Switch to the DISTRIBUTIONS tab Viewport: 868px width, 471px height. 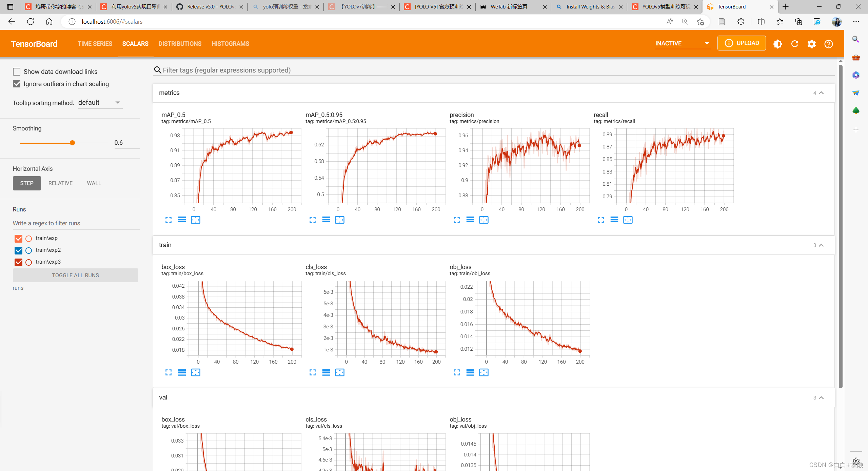180,44
